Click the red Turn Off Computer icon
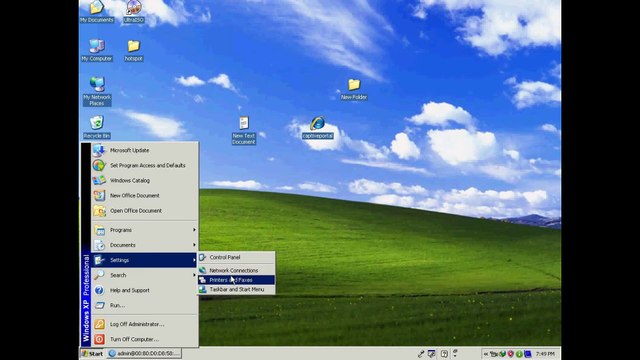Viewport: 640px width, 360px height. pos(99,339)
